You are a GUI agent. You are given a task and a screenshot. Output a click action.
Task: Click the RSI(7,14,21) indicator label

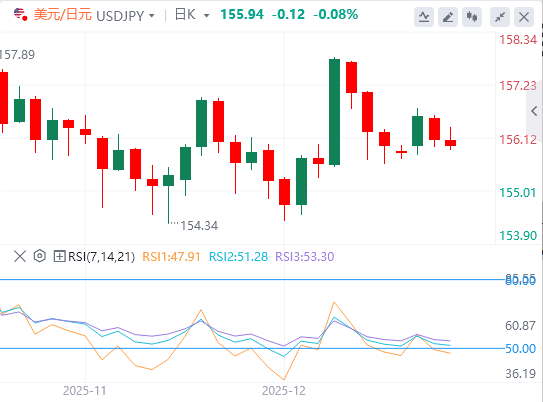[x=101, y=257]
